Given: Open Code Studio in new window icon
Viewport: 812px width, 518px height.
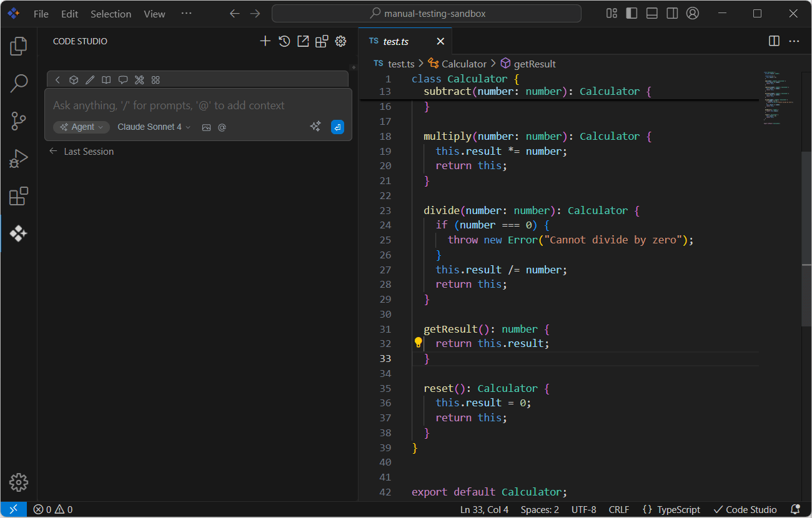Looking at the screenshot, I should tap(303, 41).
